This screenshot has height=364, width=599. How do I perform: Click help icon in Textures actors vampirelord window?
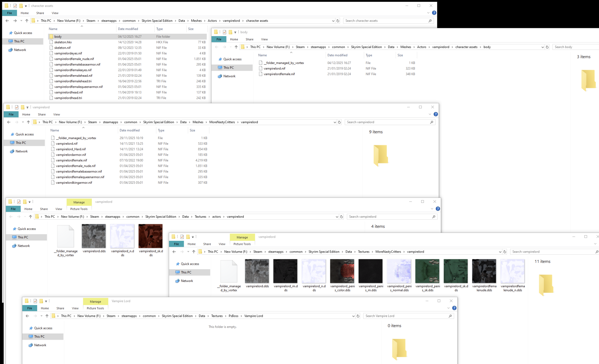click(438, 209)
